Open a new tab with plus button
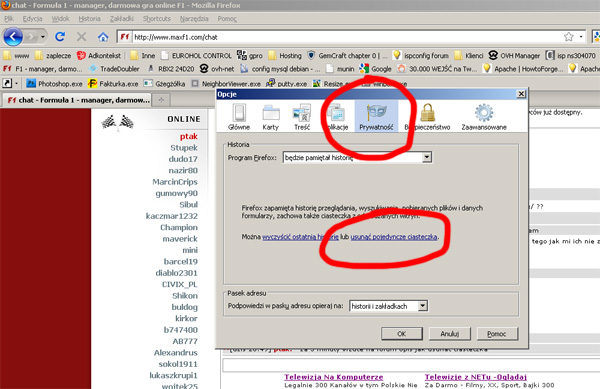Screen dimensions: 600x389 (x=161, y=100)
